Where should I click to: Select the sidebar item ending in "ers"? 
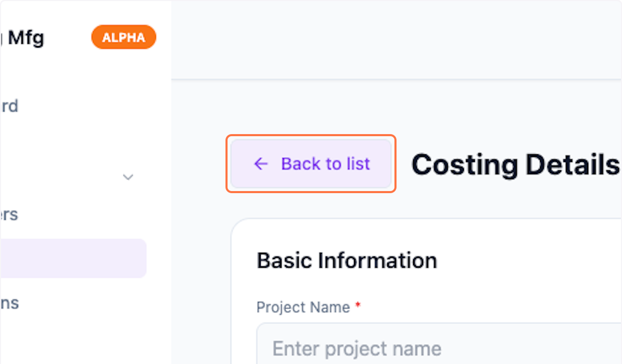(9, 214)
